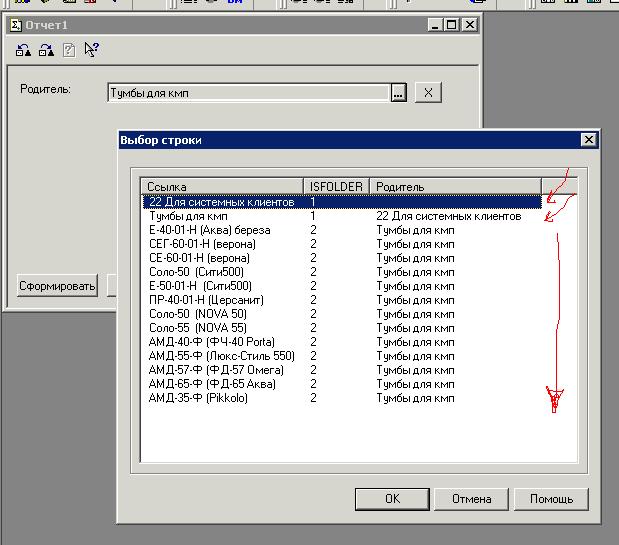Select row 22 Для системных клиентов
The height and width of the screenshot is (545, 619).
coord(221,202)
